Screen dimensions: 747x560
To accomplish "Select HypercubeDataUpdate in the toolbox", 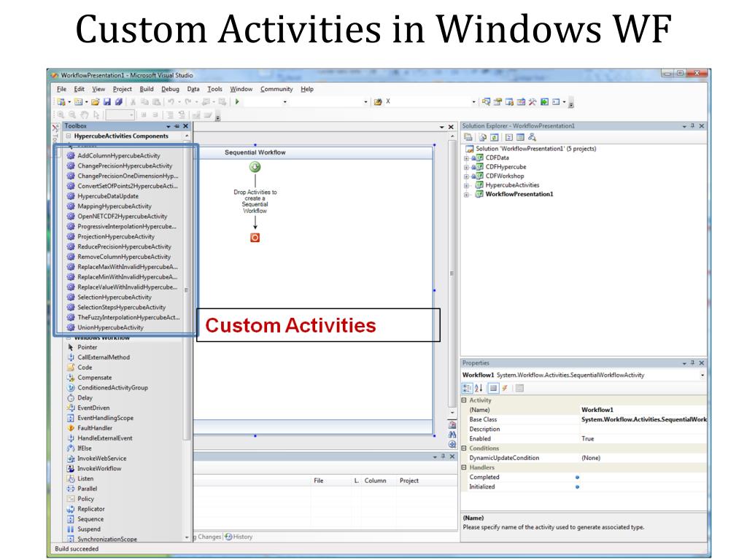I will coord(108,196).
